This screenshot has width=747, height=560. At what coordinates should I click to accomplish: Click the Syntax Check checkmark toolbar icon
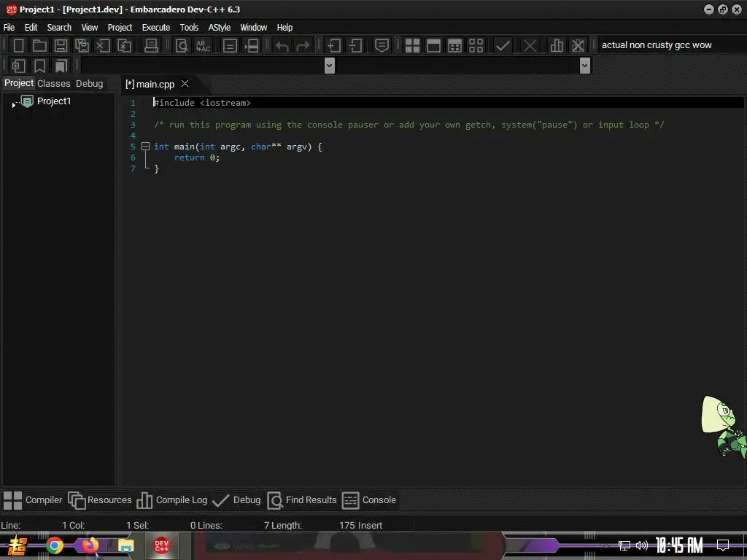click(x=503, y=46)
